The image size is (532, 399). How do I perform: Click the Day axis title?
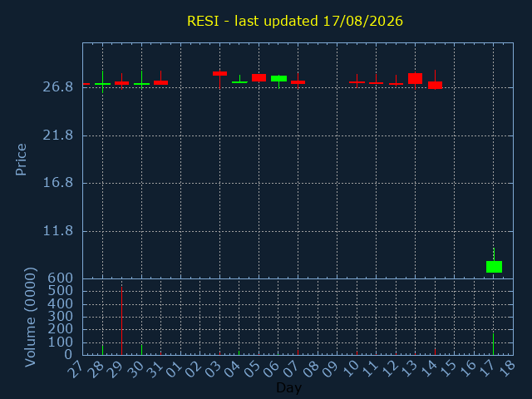[288, 388]
